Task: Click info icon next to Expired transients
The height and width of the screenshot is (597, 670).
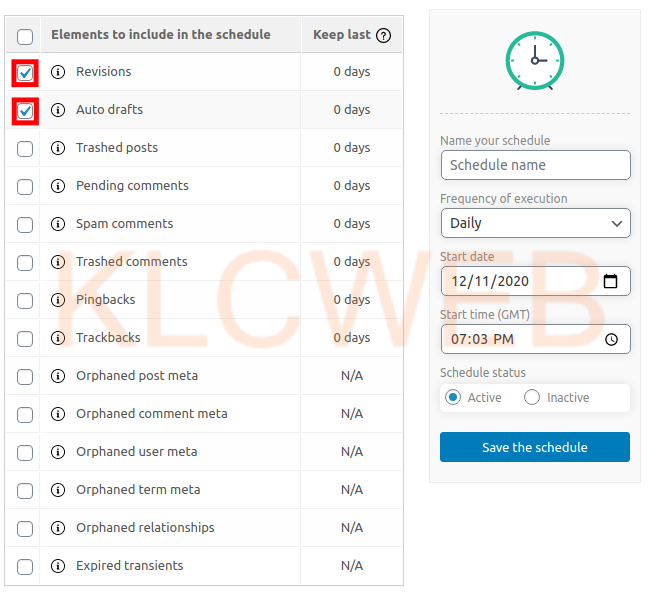Action: [58, 566]
